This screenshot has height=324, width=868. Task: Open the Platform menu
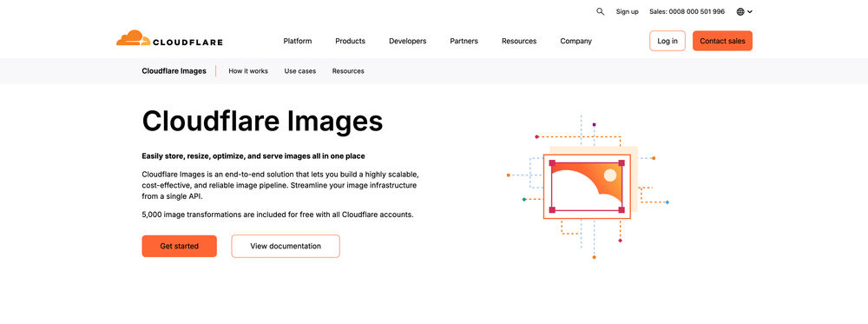click(x=297, y=41)
